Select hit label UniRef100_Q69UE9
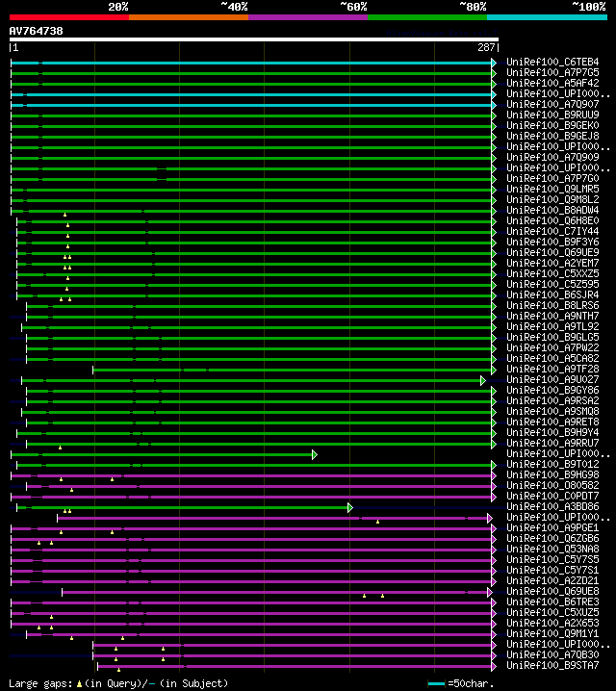The height and width of the screenshot is (691, 616). 552,252
